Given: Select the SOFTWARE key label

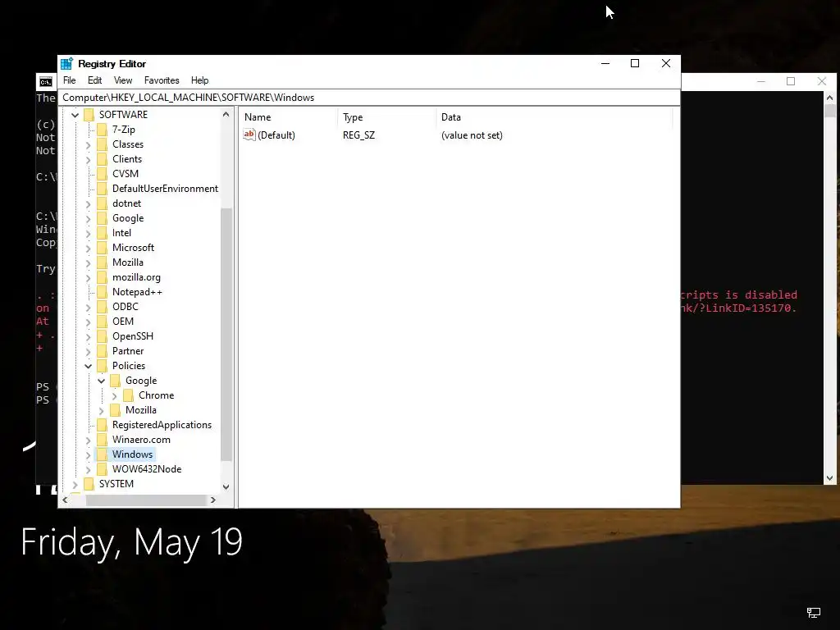Looking at the screenshot, I should (123, 115).
